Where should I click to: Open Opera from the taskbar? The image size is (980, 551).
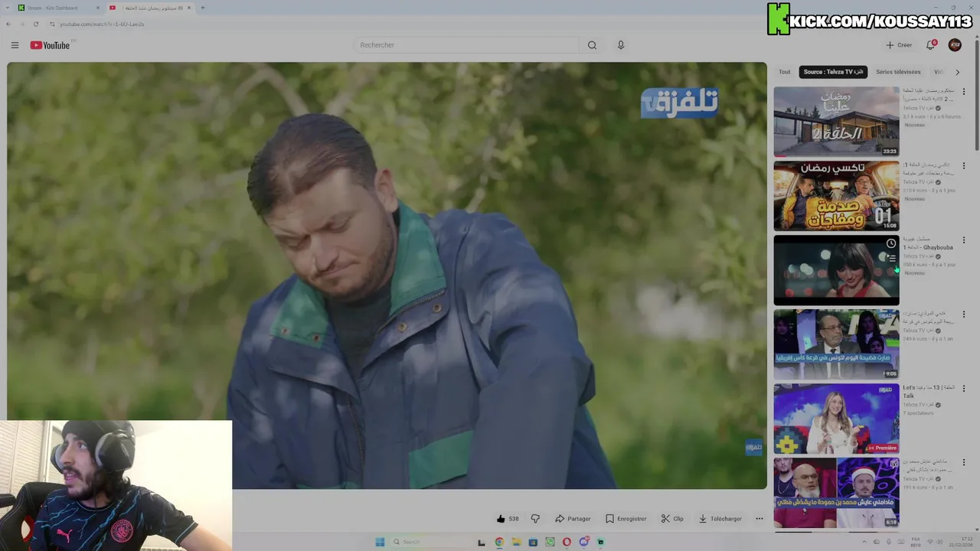point(567,542)
